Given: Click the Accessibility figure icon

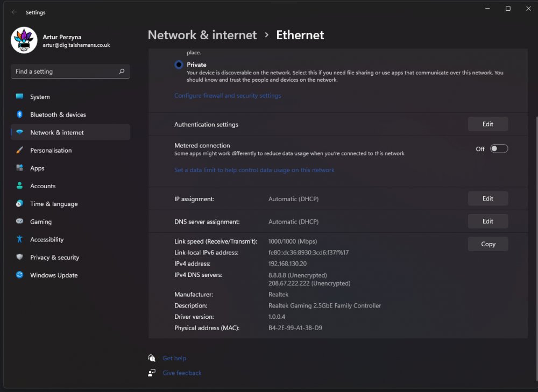Looking at the screenshot, I should (19, 239).
